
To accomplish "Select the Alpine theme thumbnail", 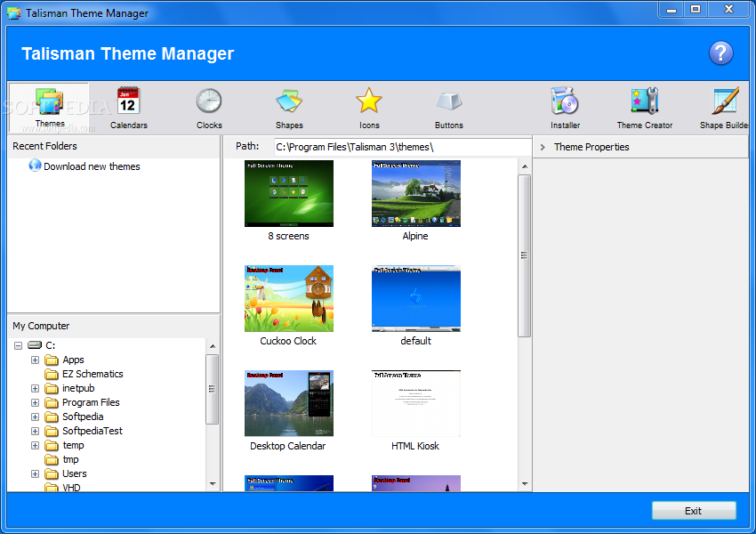I will pyautogui.click(x=416, y=193).
